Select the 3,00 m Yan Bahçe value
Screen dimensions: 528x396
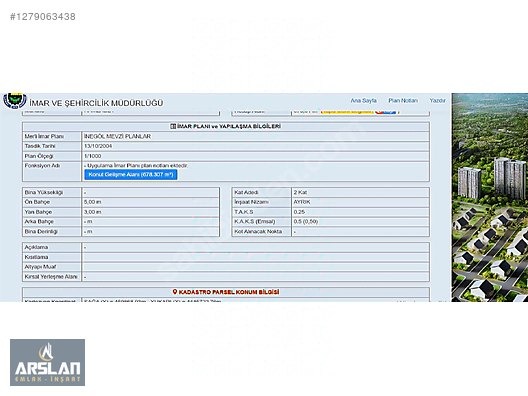pyautogui.click(x=93, y=212)
